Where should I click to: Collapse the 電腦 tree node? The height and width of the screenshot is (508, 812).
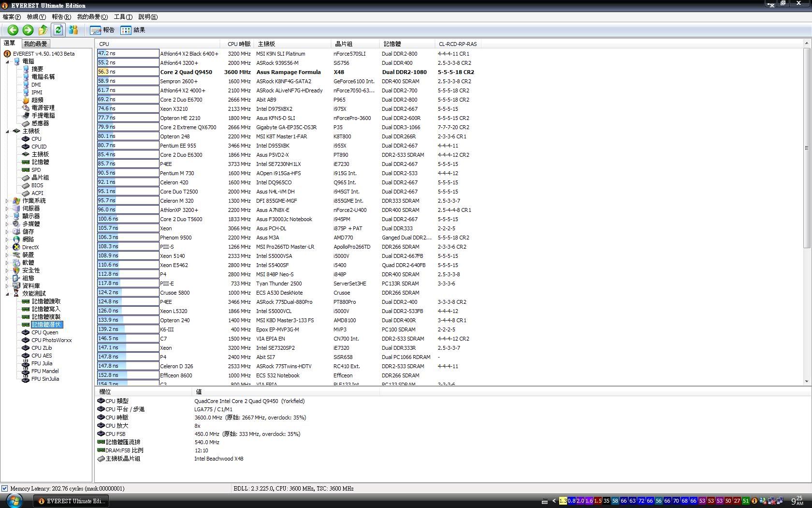point(7,61)
